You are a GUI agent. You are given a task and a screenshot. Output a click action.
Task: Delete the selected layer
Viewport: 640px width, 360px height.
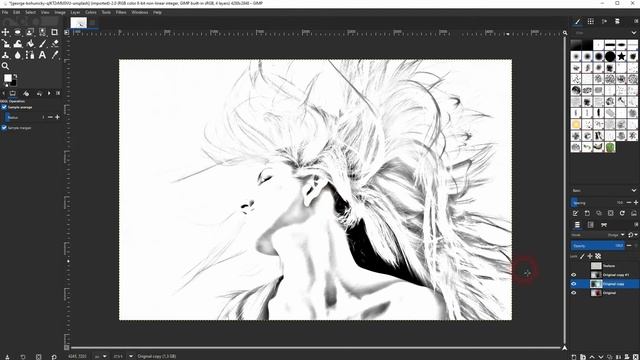coord(636,357)
